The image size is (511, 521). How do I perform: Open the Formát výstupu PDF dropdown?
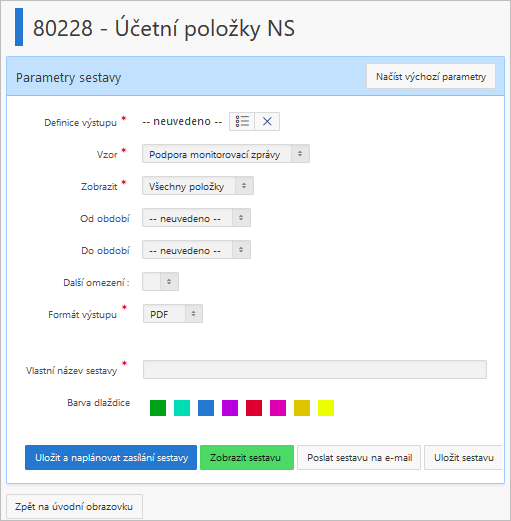click(x=173, y=314)
